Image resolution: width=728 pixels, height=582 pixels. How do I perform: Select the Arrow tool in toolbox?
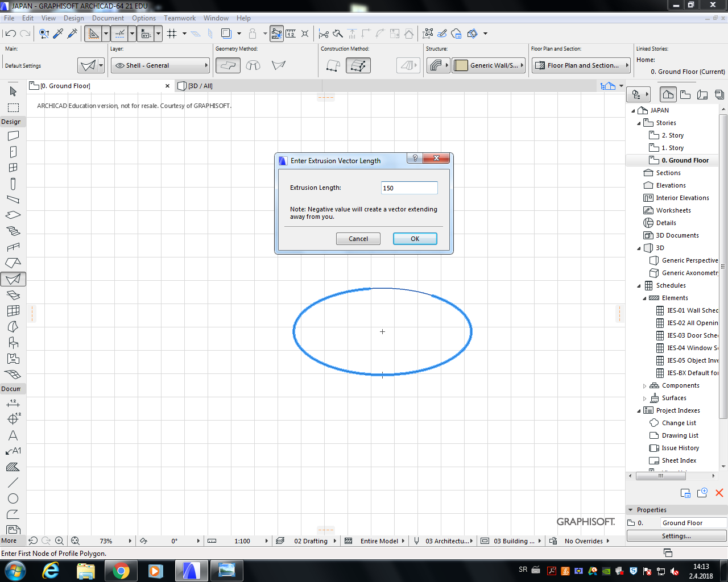(13, 91)
